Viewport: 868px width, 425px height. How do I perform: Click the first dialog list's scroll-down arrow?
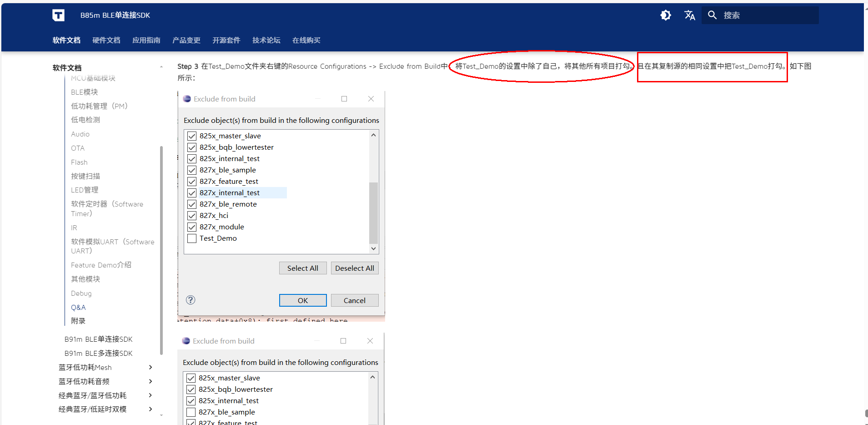(373, 248)
